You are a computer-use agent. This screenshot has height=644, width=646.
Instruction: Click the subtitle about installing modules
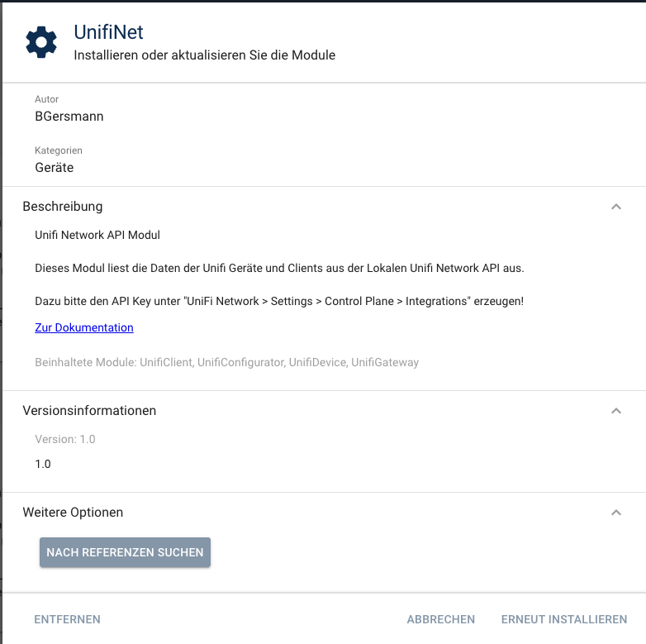coord(204,55)
